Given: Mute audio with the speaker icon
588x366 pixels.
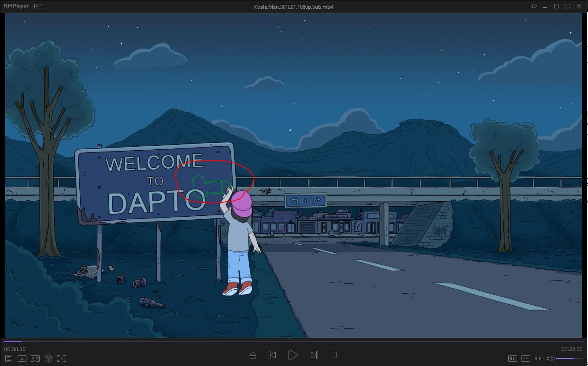Looking at the screenshot, I should click(550, 359).
